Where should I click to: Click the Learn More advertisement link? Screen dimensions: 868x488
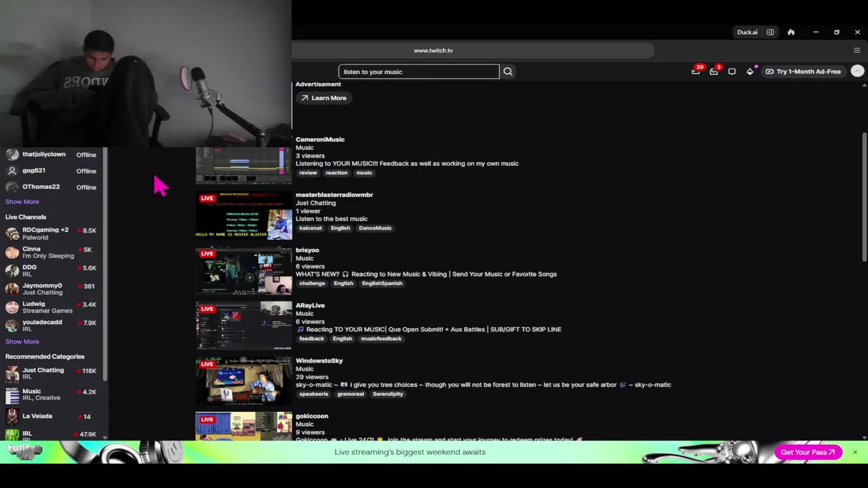[x=324, y=98]
